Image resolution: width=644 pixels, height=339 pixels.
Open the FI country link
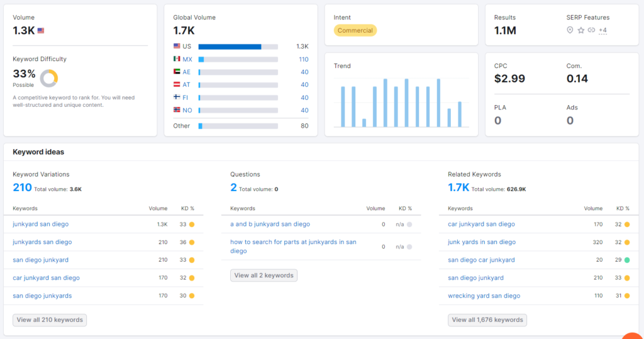click(186, 97)
